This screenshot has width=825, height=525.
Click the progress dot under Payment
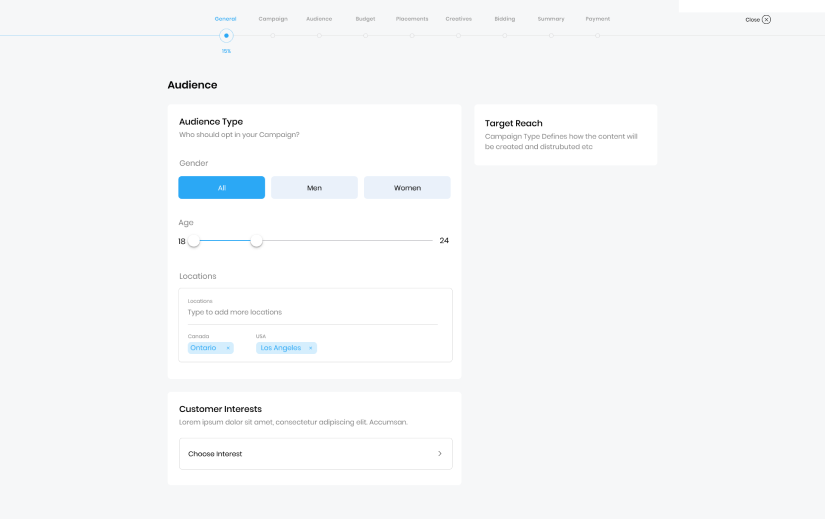coord(598,36)
